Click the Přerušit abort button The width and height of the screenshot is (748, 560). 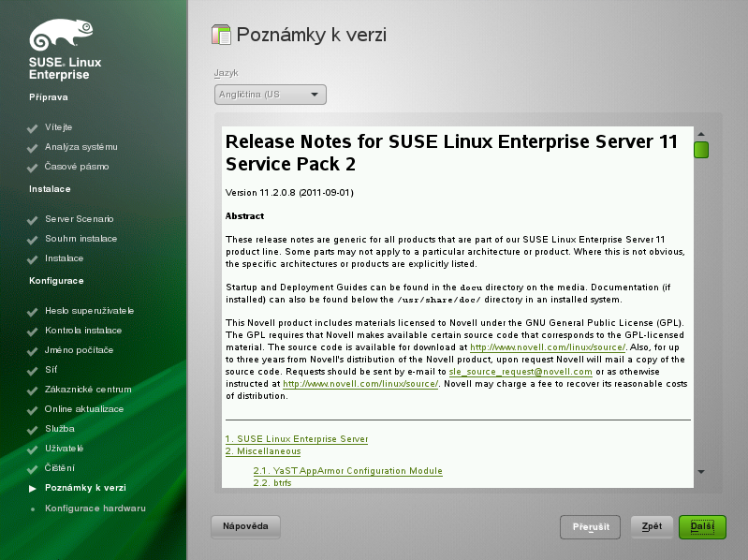[x=590, y=527]
